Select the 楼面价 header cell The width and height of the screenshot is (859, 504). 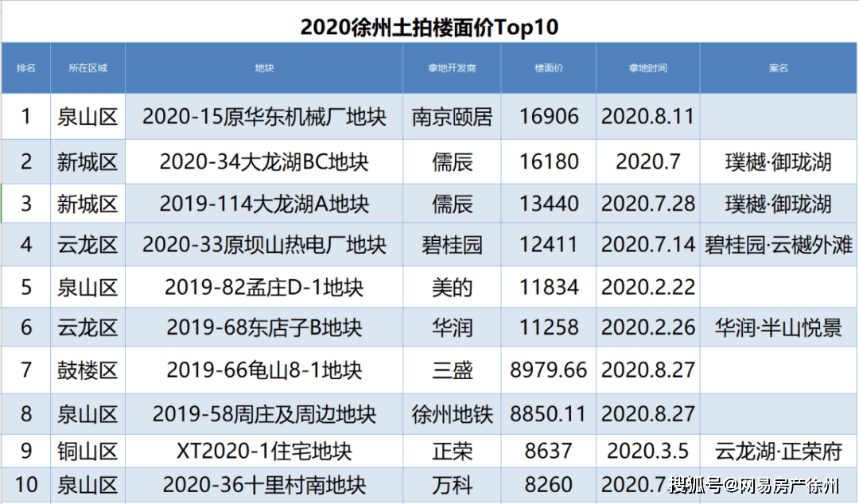(x=548, y=68)
